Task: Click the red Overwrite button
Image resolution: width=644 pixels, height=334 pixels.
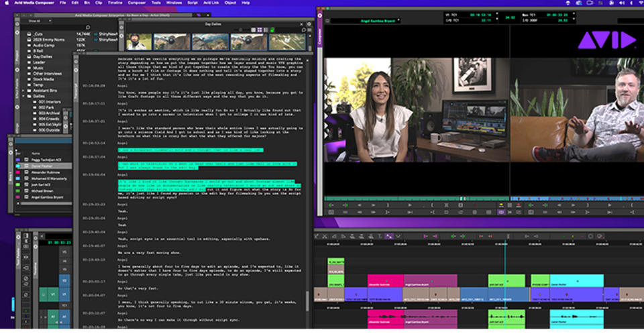Action: click(519, 205)
